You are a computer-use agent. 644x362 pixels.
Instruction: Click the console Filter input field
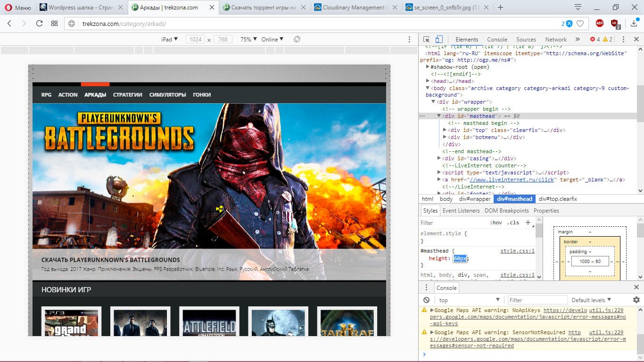click(x=537, y=300)
